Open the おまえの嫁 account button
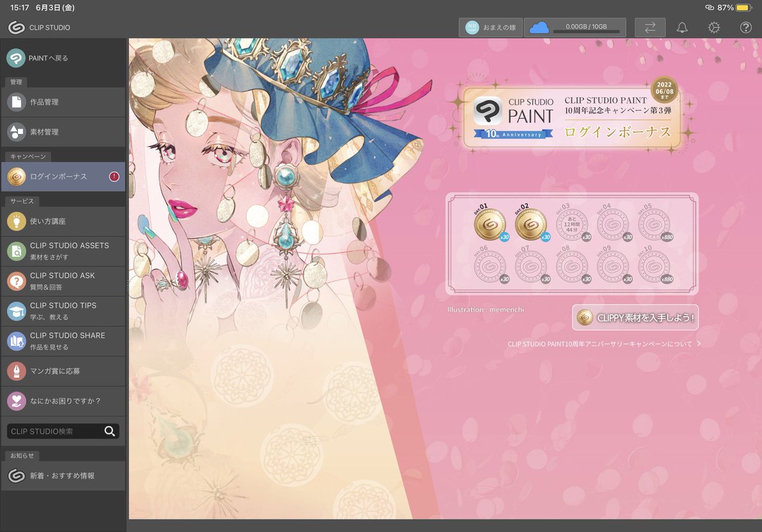 click(490, 27)
